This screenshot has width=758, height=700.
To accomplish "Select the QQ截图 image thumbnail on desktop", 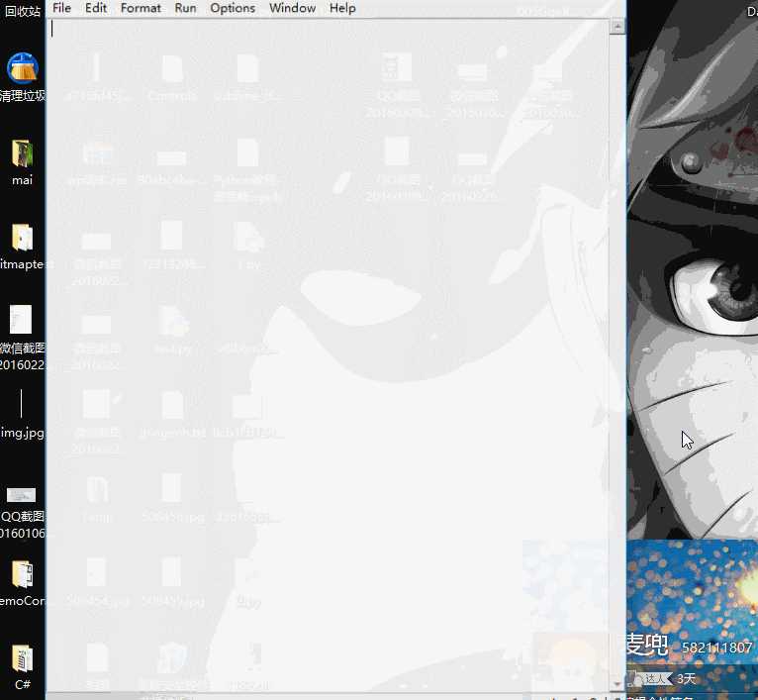I will (x=21, y=495).
